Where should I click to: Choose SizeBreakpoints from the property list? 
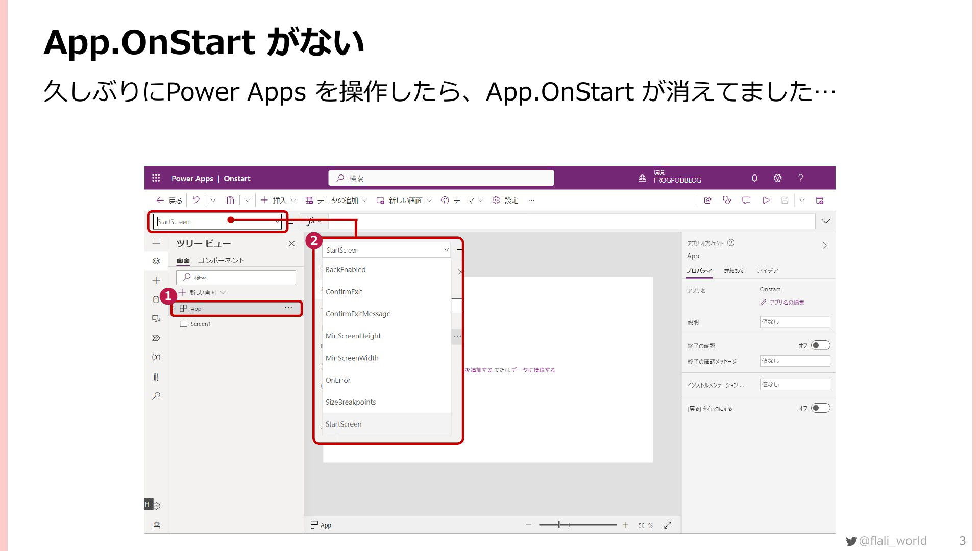[x=387, y=402]
